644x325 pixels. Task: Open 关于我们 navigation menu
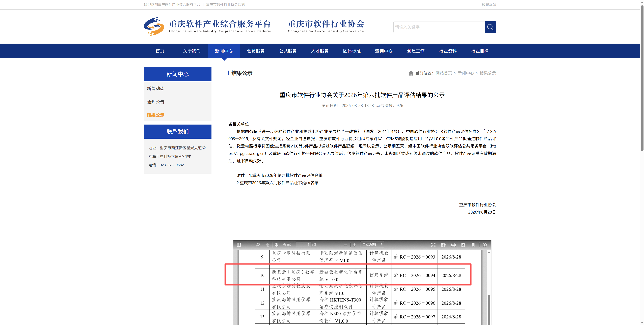click(192, 51)
